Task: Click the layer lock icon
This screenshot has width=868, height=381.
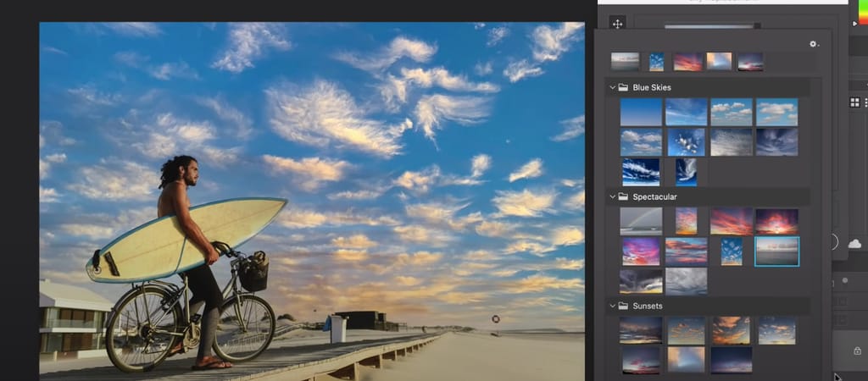Action: click(x=857, y=351)
